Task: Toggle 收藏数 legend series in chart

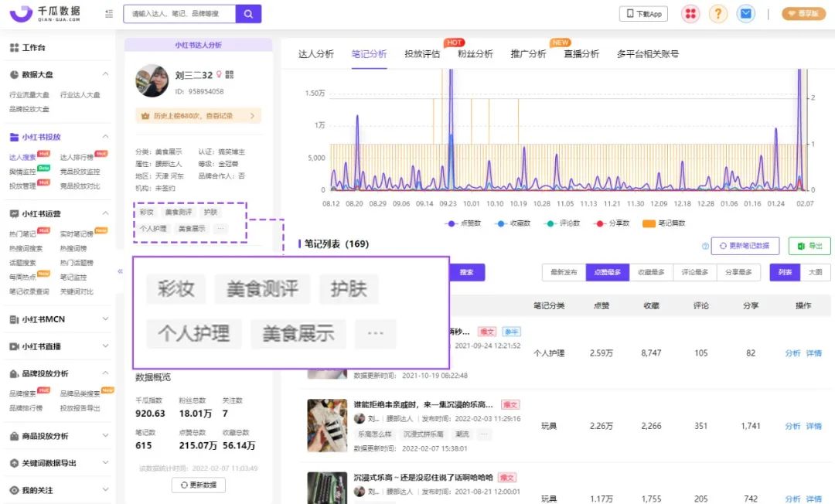Action: [513, 223]
